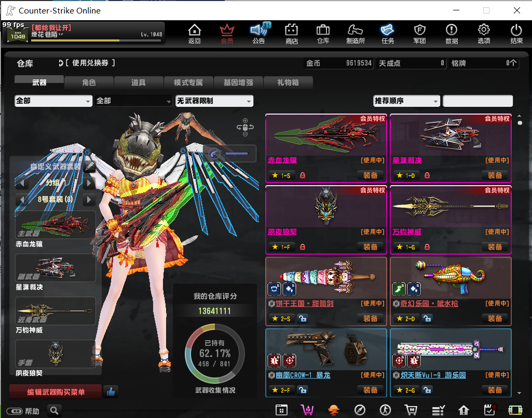Click the scroll-down arrow of weapon list

pyautogui.click(x=520, y=393)
